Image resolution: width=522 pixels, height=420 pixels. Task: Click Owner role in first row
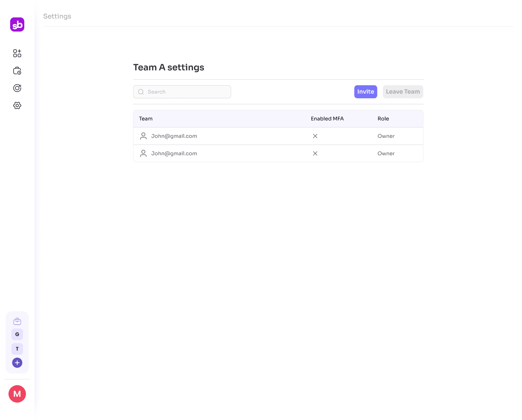[x=386, y=136]
